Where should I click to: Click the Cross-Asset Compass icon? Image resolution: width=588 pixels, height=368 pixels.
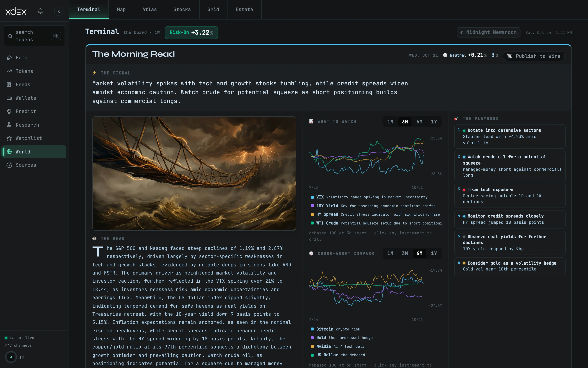pos(311,253)
